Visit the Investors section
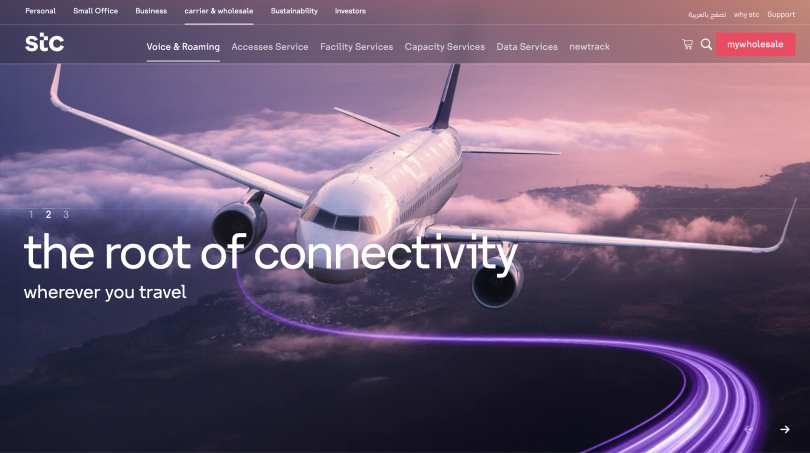 (x=350, y=11)
